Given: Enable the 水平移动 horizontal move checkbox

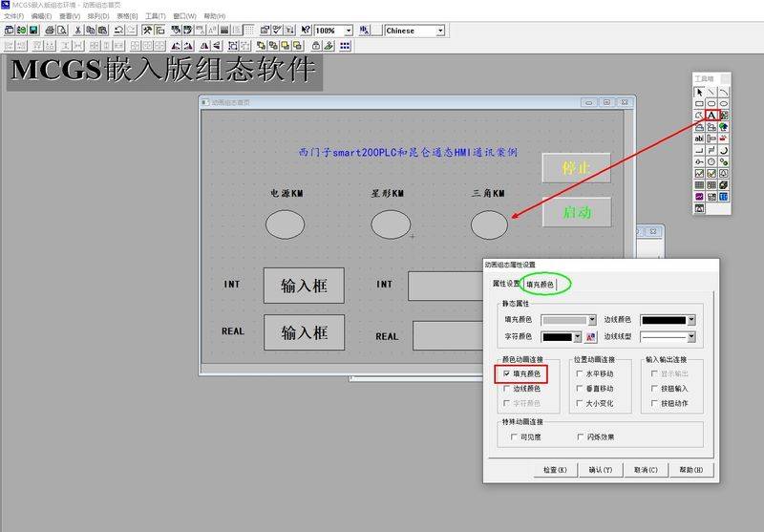Looking at the screenshot, I should click(580, 373).
